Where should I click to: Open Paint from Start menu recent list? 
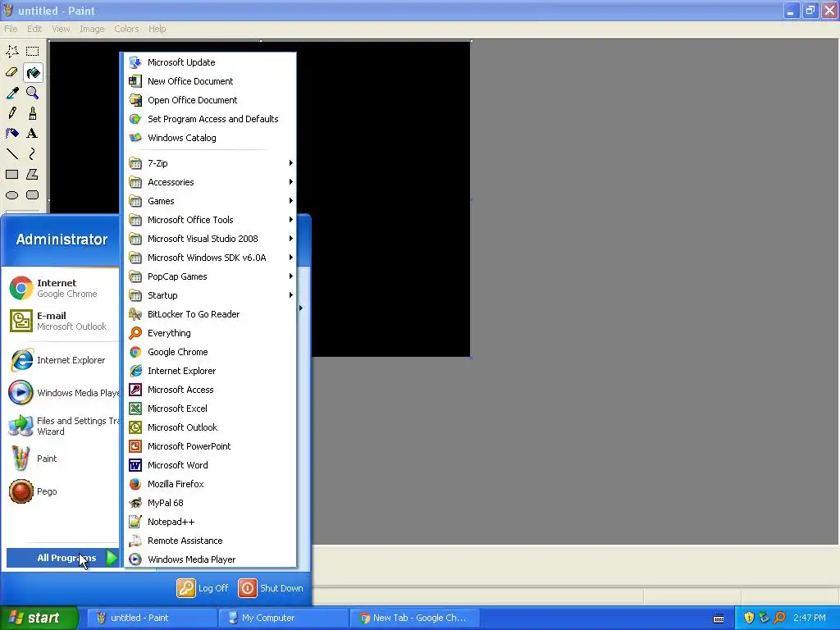pos(61,459)
